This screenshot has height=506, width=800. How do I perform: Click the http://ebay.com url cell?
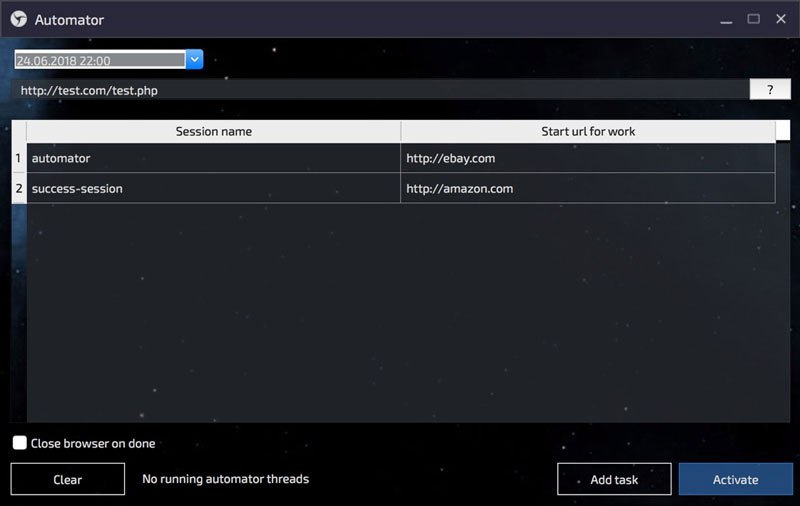coord(588,158)
